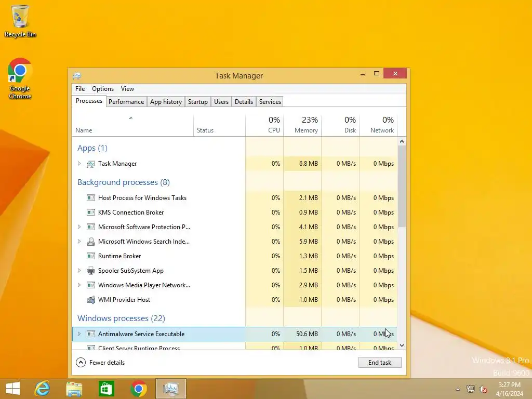Switch to the App history tab
532x399 pixels.
pos(166,102)
